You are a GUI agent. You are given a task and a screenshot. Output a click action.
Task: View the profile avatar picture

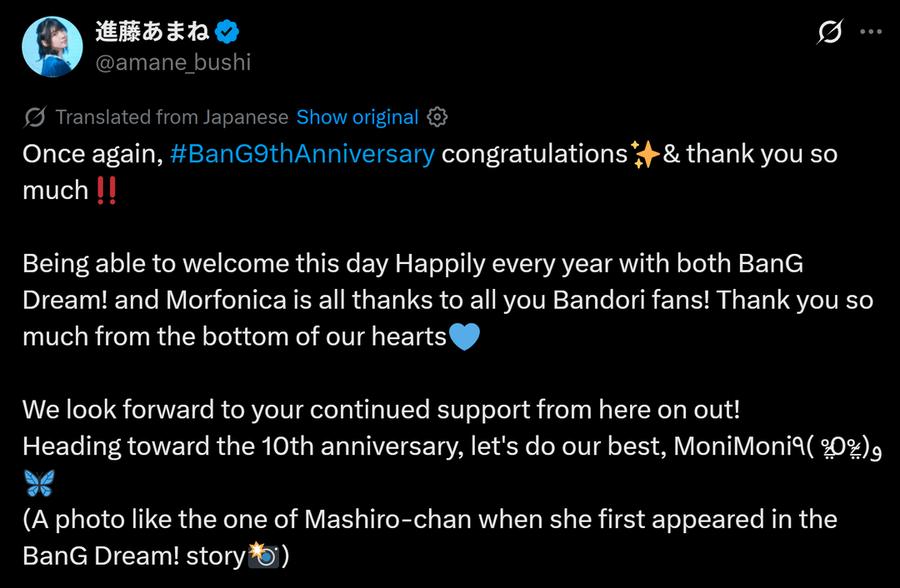pyautogui.click(x=52, y=47)
